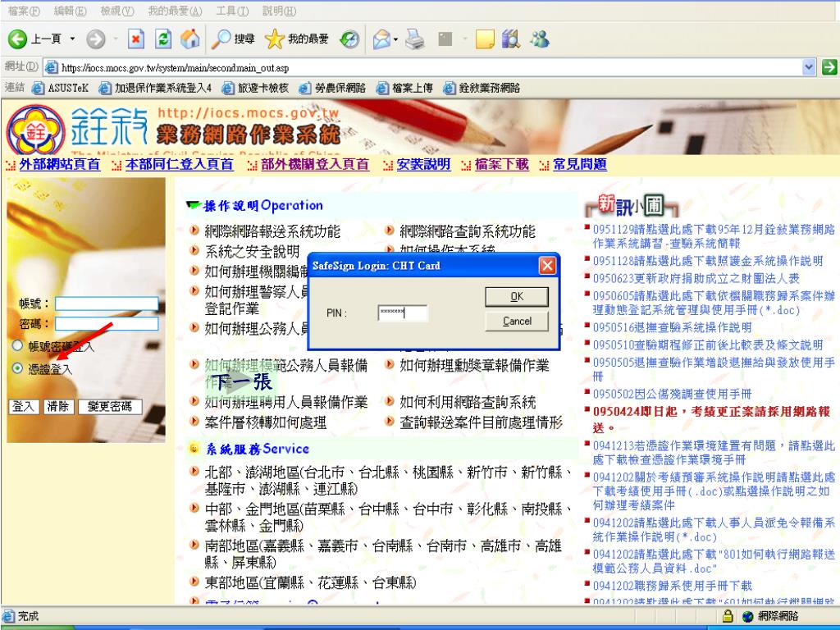
Task: Expand the address bar URL dropdown
Action: pyautogui.click(x=808, y=67)
